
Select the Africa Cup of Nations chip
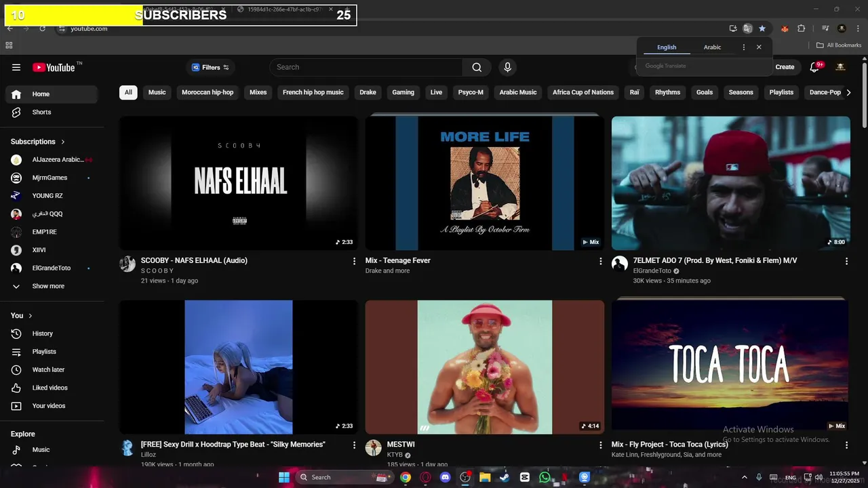583,92
